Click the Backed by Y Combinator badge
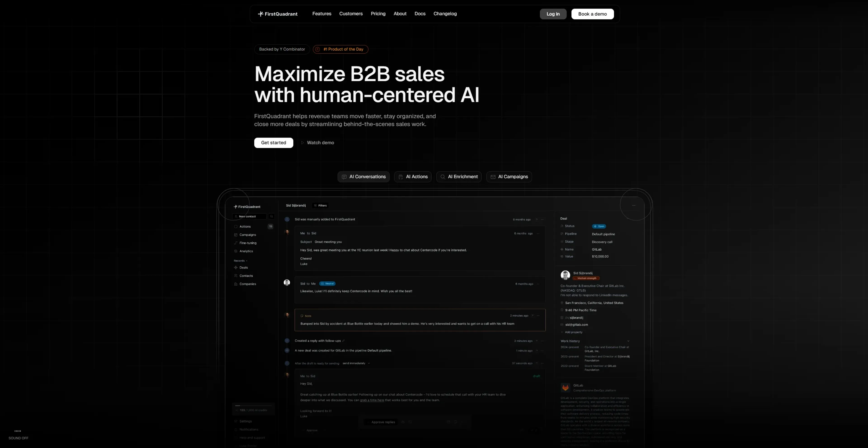 tap(282, 49)
